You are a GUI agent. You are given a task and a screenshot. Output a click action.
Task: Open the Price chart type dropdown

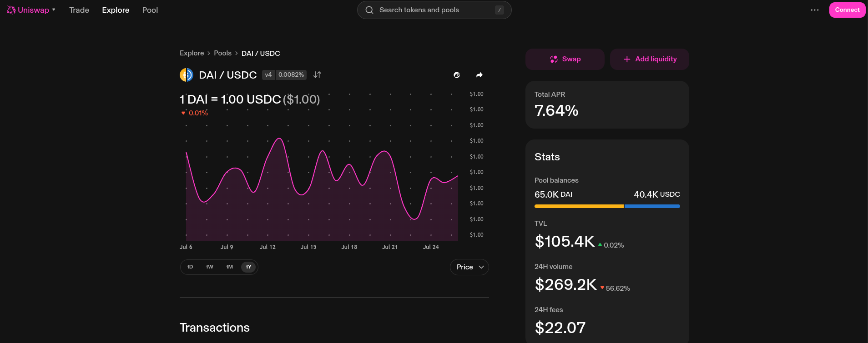pos(469,267)
